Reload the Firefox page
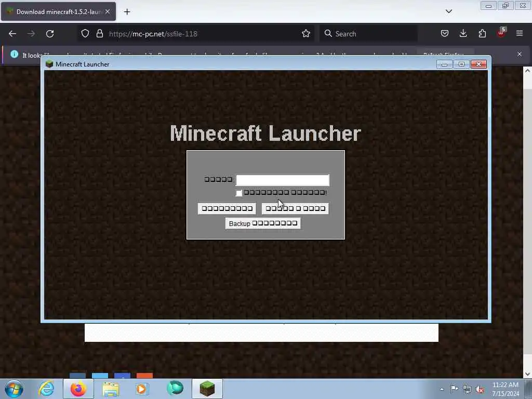This screenshot has width=532, height=399. [x=50, y=34]
